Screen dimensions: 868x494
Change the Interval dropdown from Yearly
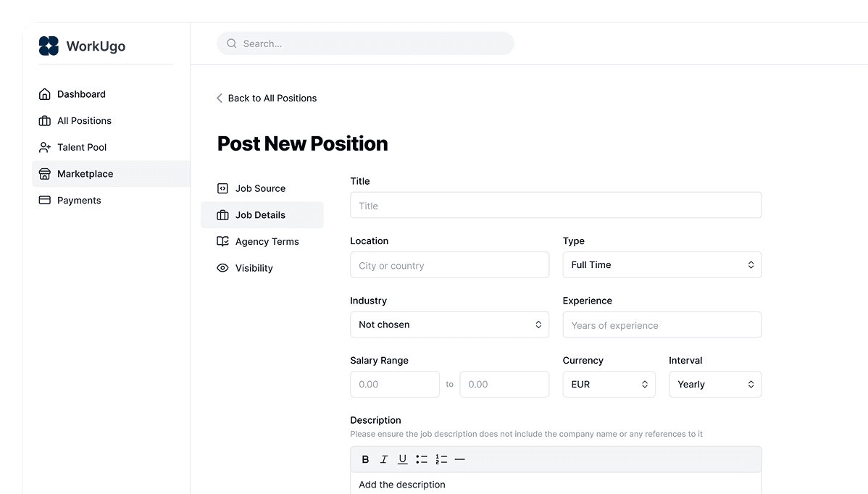click(714, 385)
